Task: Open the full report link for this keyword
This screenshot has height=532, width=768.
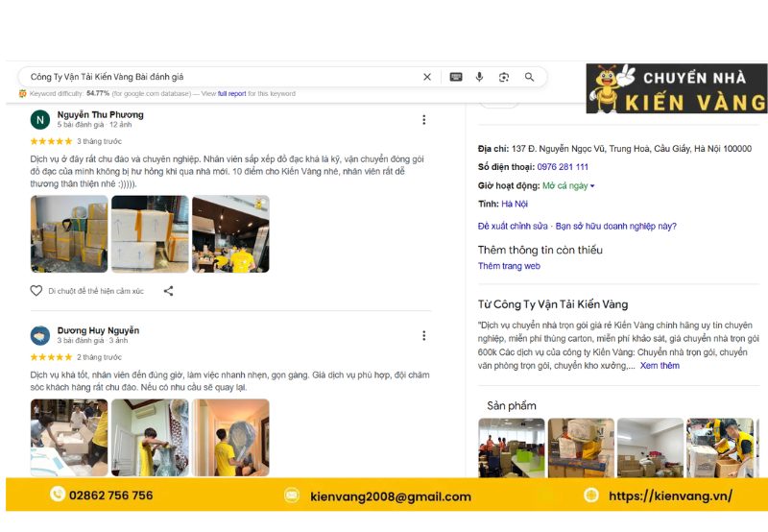Action: pos(231,93)
